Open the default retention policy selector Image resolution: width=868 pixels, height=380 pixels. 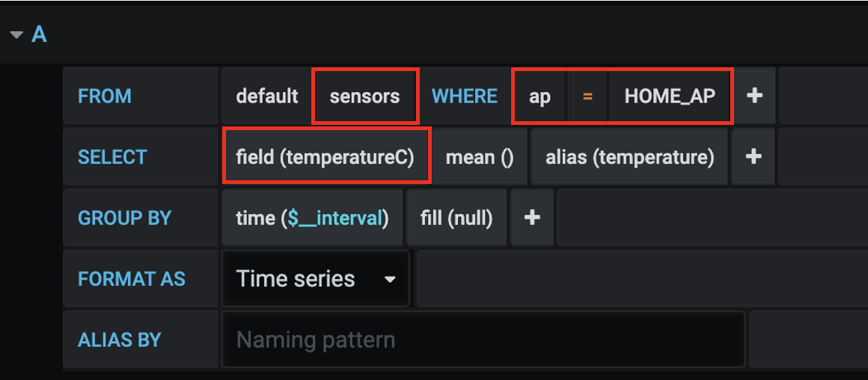tap(267, 96)
